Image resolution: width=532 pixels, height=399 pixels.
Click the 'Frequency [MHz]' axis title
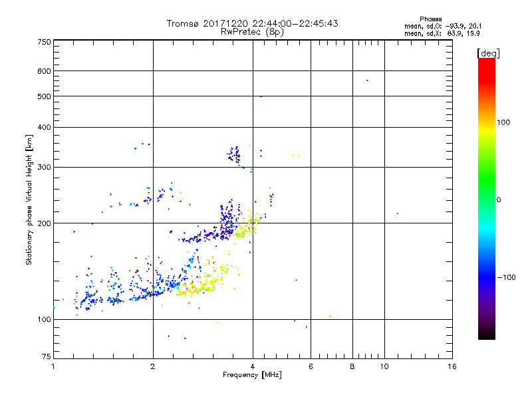252,375
